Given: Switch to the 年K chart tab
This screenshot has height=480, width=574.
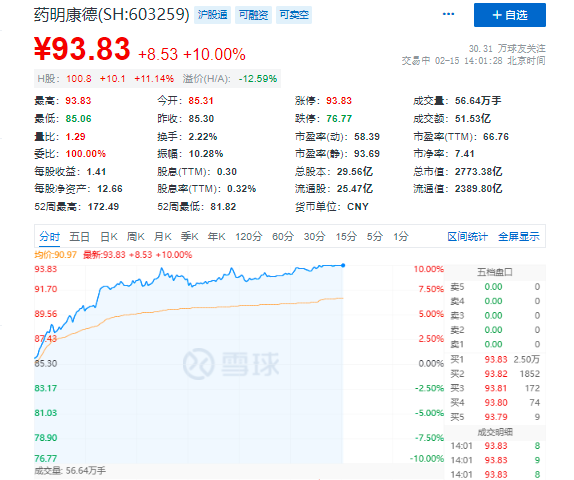Looking at the screenshot, I should click(x=216, y=237).
